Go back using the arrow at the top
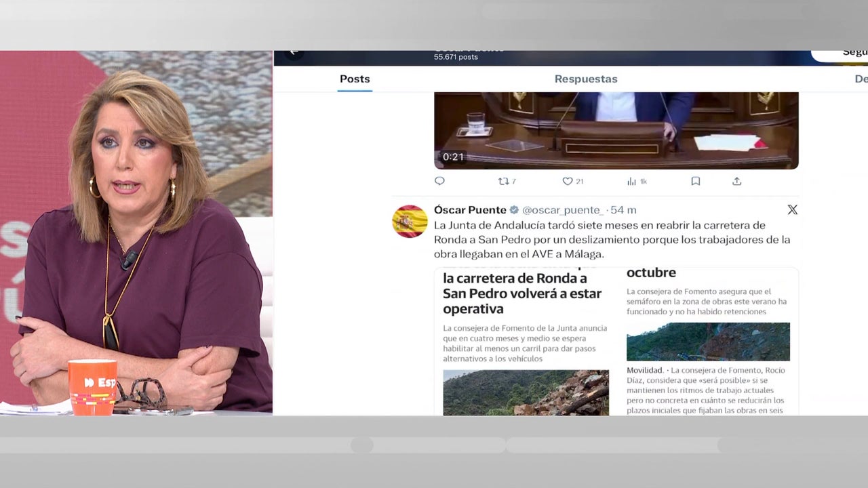Image resolution: width=868 pixels, height=488 pixels. click(293, 52)
